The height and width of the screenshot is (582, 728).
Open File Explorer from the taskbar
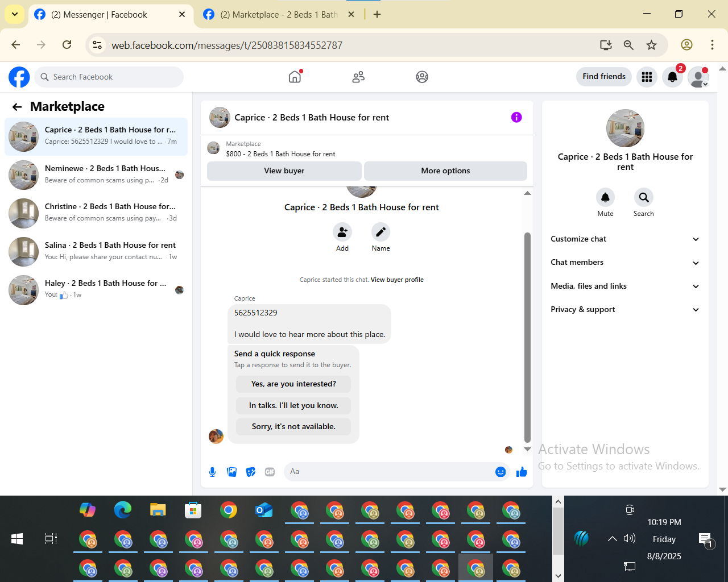tap(158, 510)
